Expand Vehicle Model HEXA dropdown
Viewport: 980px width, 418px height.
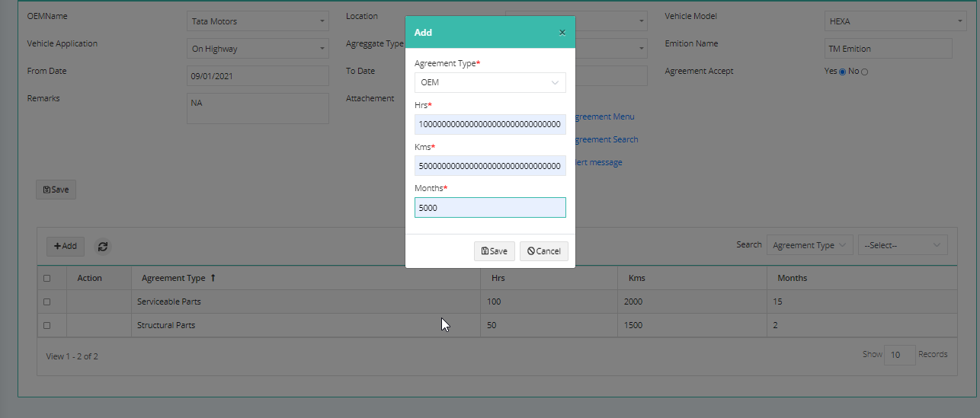coord(896,21)
